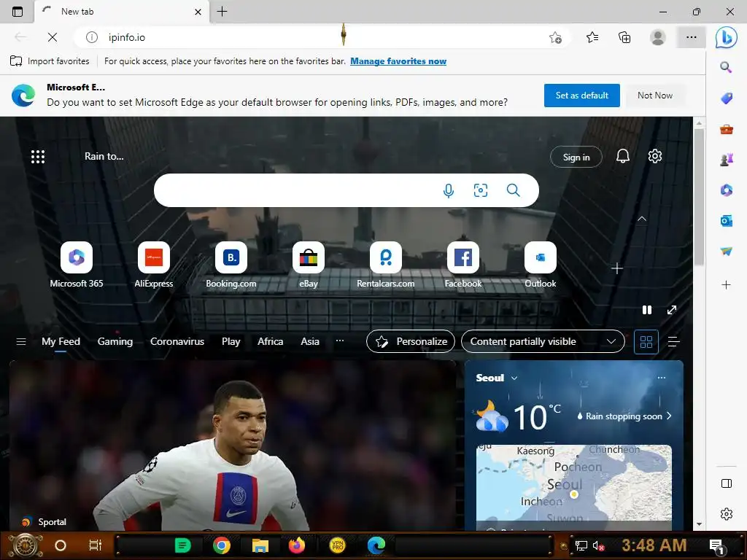The image size is (747, 560).
Task: Open Firefox from the taskbar
Action: pyautogui.click(x=296, y=545)
